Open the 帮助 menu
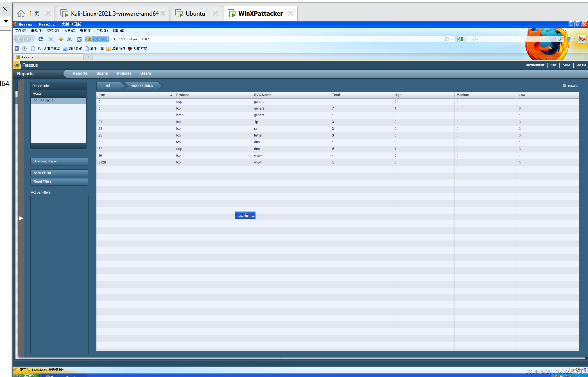The width and height of the screenshot is (588, 377). pos(118,31)
